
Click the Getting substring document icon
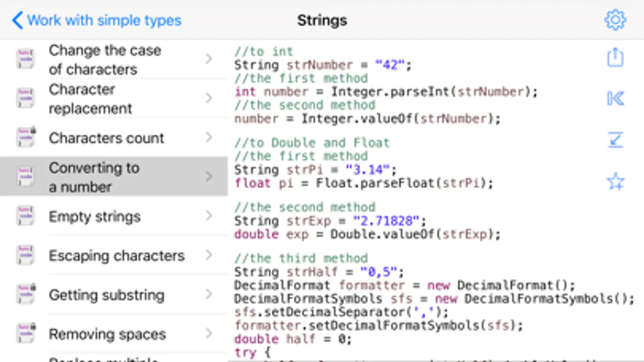coord(26,294)
